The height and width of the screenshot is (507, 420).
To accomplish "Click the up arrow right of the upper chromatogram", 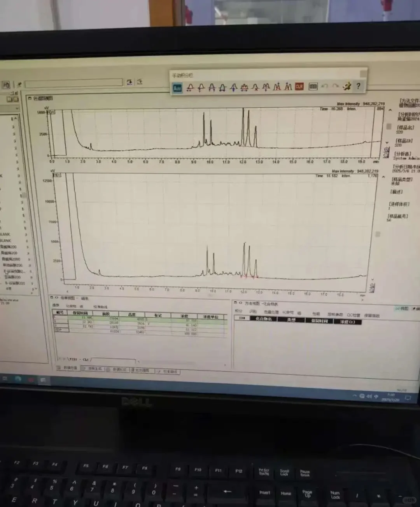I will 390,110.
